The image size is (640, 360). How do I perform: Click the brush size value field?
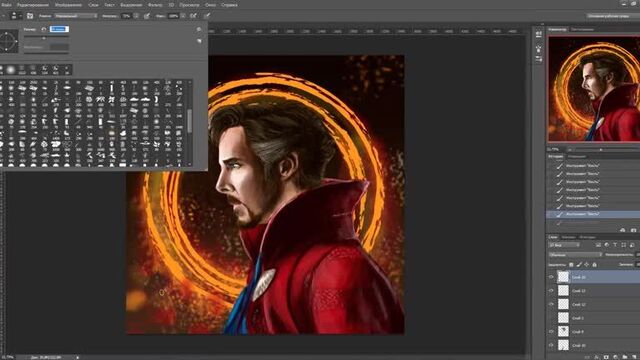point(59,29)
